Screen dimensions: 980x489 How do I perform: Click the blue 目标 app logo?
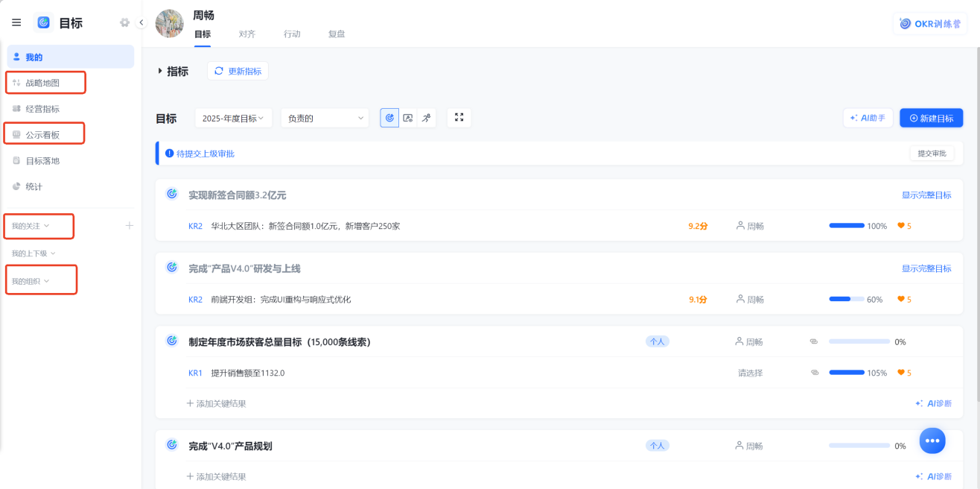[43, 22]
